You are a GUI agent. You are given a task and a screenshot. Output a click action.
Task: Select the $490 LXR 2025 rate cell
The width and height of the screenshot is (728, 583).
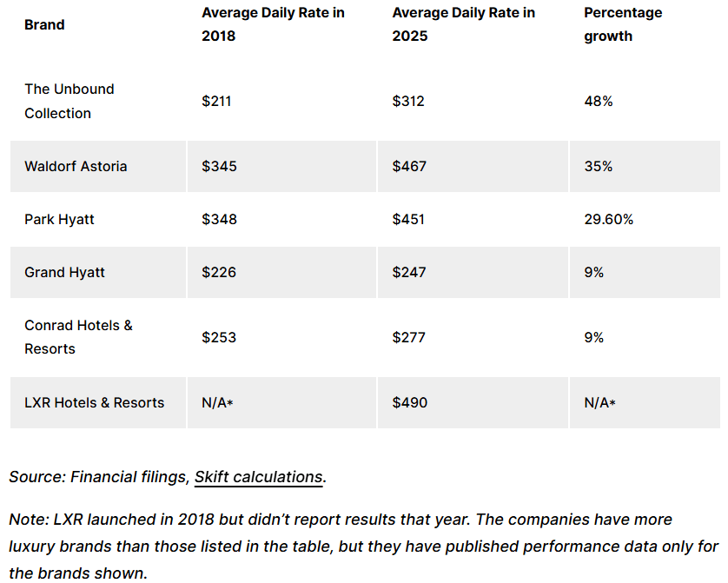click(x=409, y=402)
